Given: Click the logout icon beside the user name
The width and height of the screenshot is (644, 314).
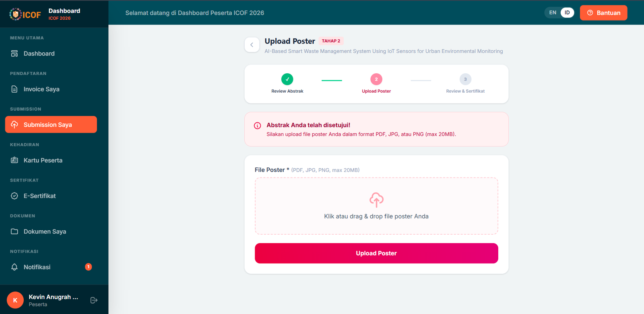Looking at the screenshot, I should [94, 300].
